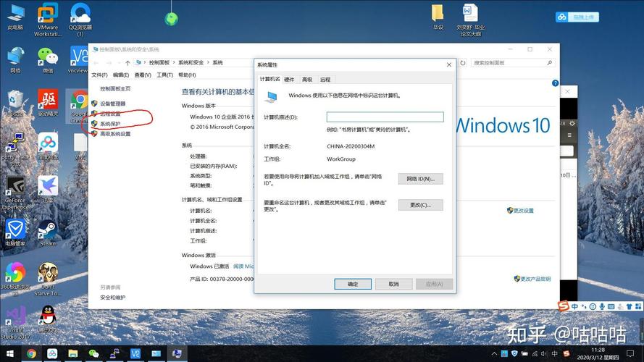This screenshot has width=644, height=362.
Task: Open 电脑管家 desktop shortcut
Action: click(x=15, y=232)
